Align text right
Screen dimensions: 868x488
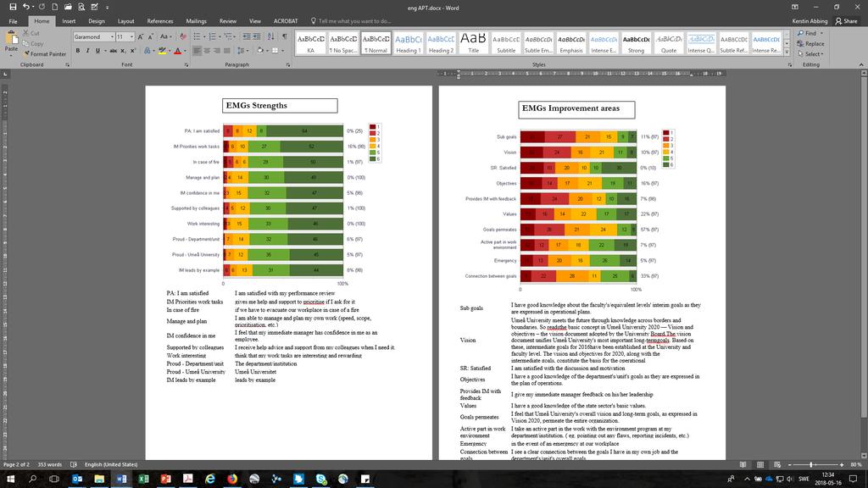pos(217,51)
